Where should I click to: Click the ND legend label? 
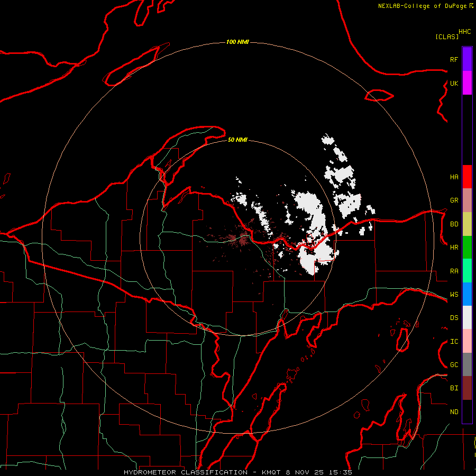click(454, 412)
